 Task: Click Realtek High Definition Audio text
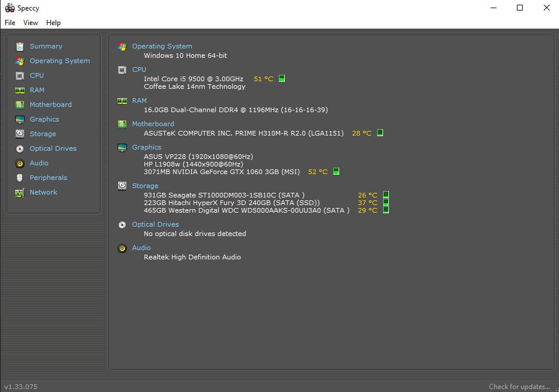point(192,257)
